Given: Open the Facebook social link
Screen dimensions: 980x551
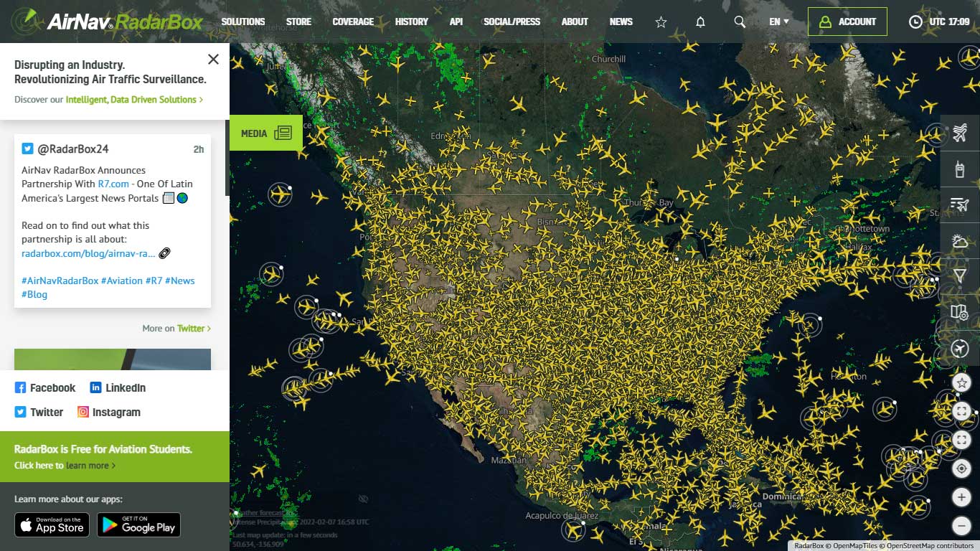Looking at the screenshot, I should (x=45, y=387).
